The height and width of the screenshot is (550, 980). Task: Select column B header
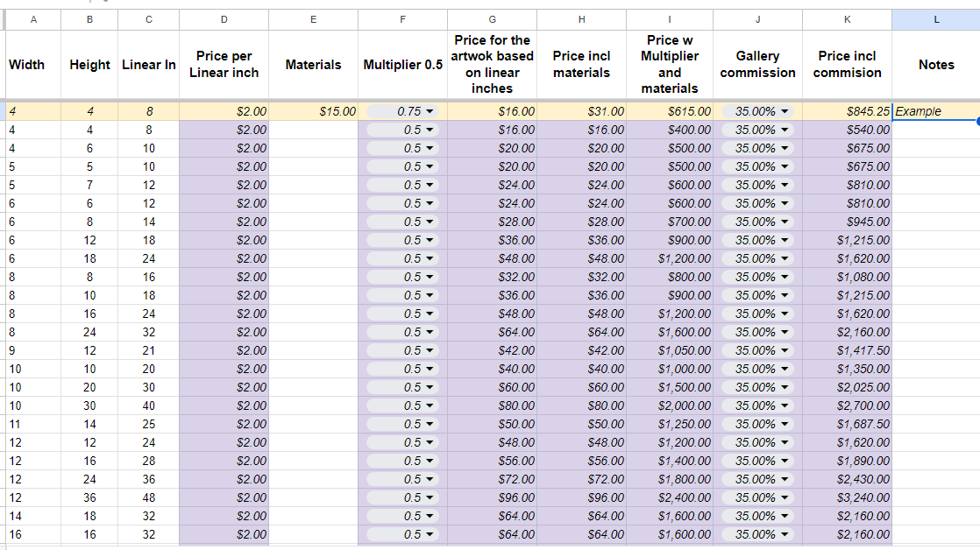pos(89,19)
